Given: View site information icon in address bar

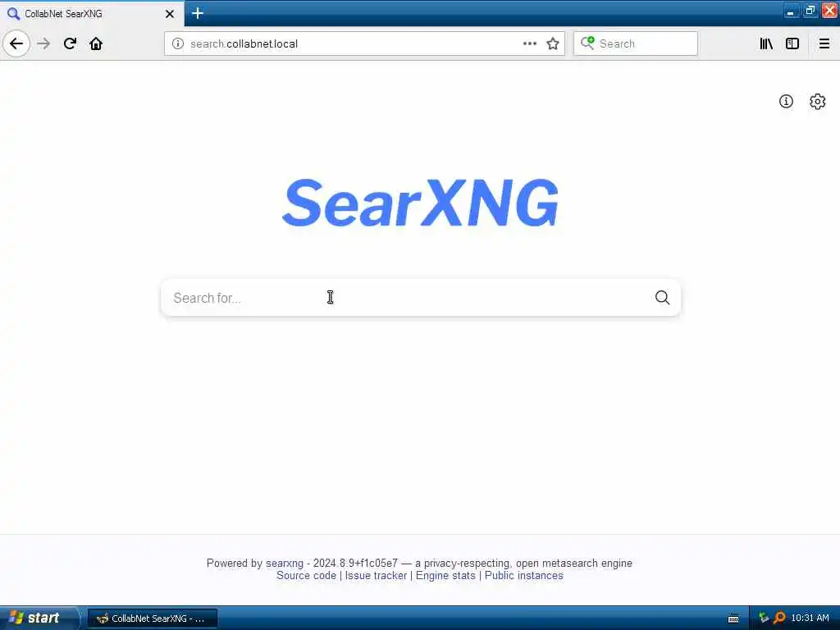Looking at the screenshot, I should click(x=178, y=43).
